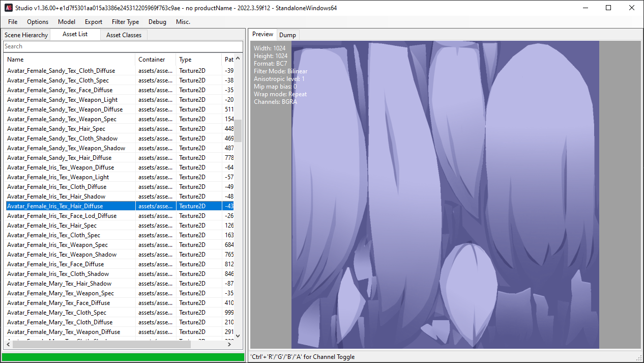Select Avatar_Female_Iris_Tex_Cloth_Shadow row
The width and height of the screenshot is (644, 363).
point(119,274)
